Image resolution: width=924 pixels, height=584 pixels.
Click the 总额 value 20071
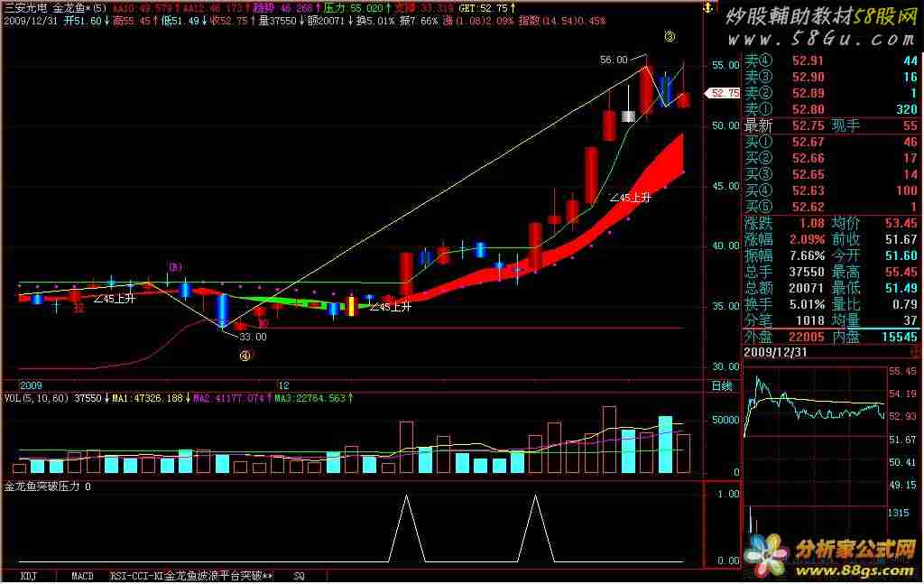coord(807,288)
